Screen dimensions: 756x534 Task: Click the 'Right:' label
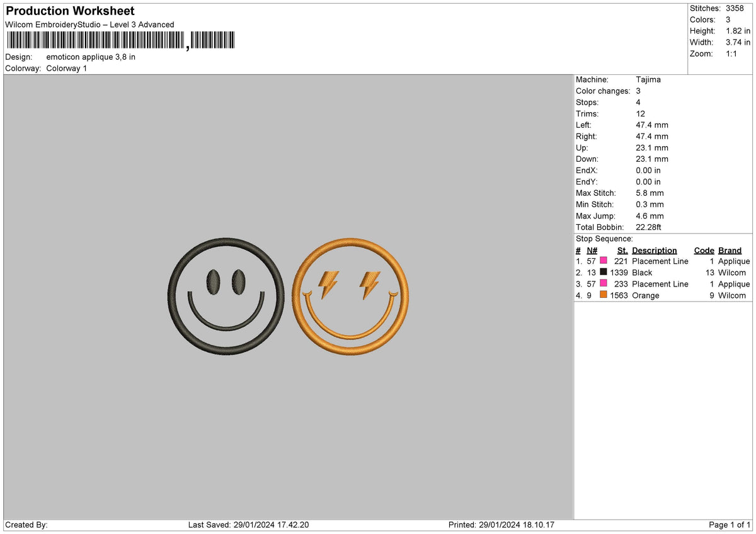click(x=587, y=136)
